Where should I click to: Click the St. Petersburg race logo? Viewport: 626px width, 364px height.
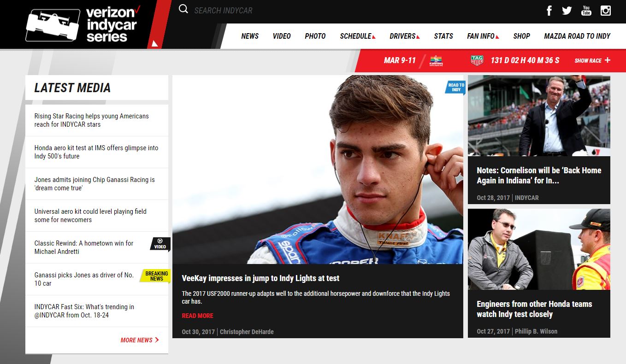pyautogui.click(x=436, y=61)
